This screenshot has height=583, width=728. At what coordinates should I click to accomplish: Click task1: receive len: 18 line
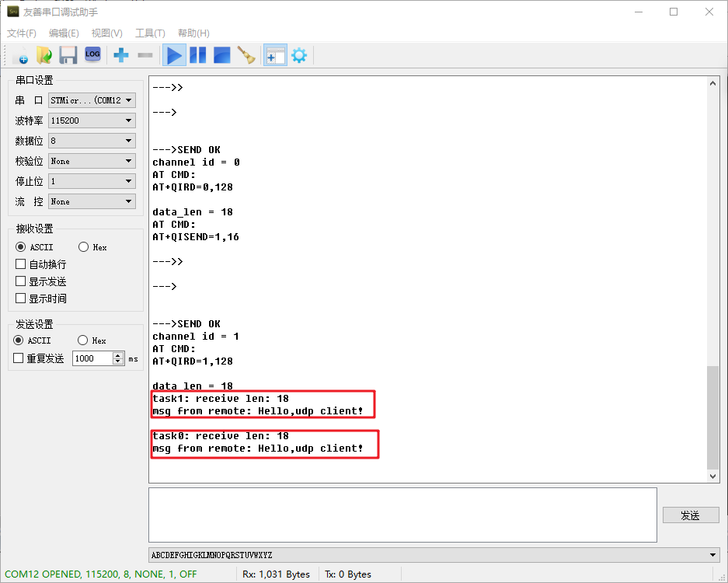pos(221,399)
